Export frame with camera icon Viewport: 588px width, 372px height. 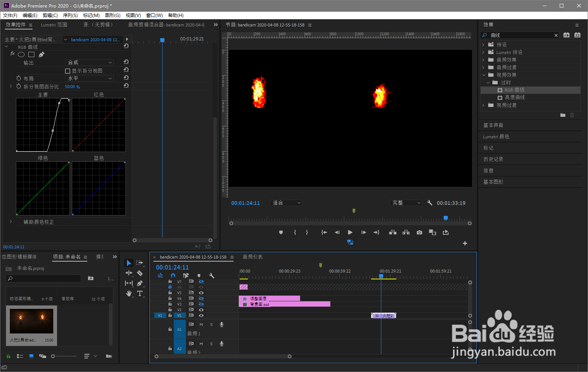pos(419,232)
